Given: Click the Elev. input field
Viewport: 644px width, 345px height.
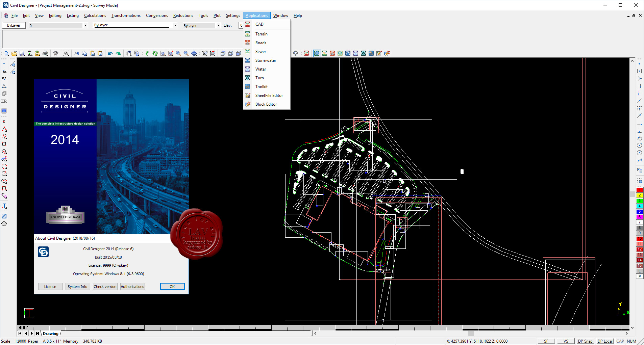Looking at the screenshot, I should pyautogui.click(x=241, y=25).
